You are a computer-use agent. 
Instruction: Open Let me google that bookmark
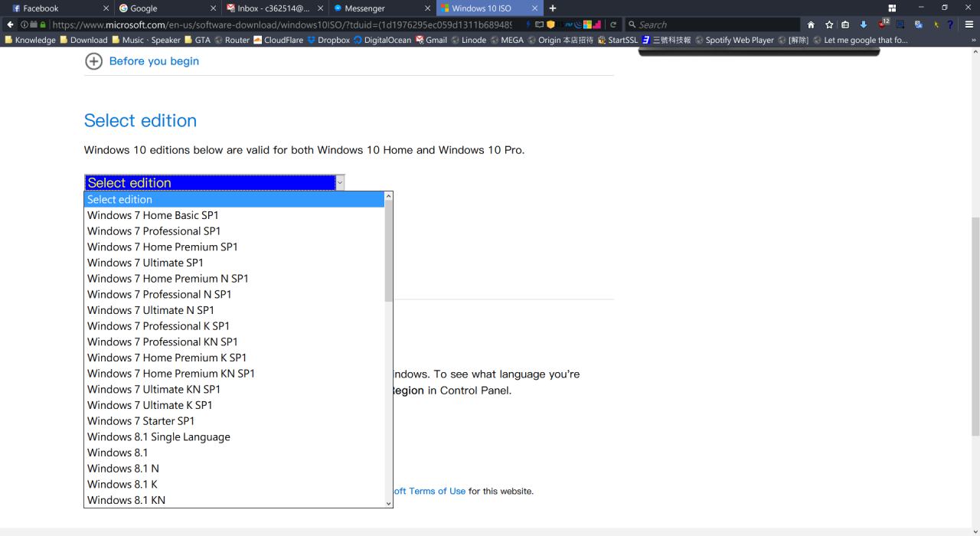point(861,41)
